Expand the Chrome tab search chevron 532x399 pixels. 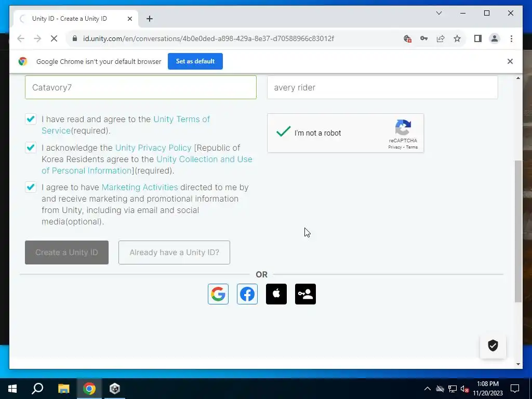(x=438, y=13)
